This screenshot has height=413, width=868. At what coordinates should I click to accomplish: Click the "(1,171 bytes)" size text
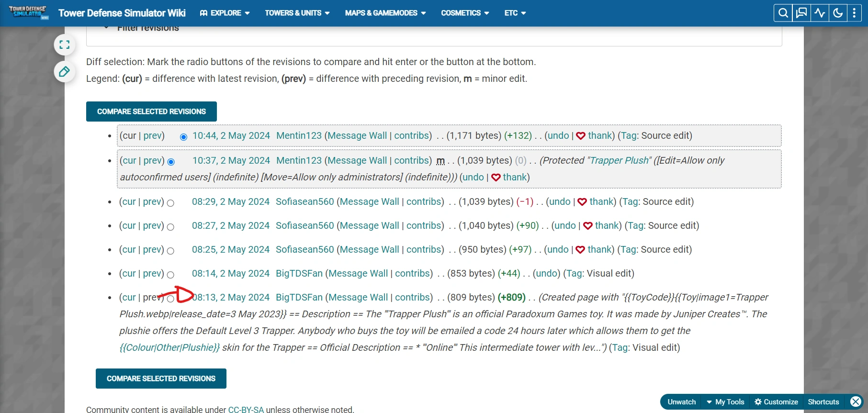[x=474, y=136]
